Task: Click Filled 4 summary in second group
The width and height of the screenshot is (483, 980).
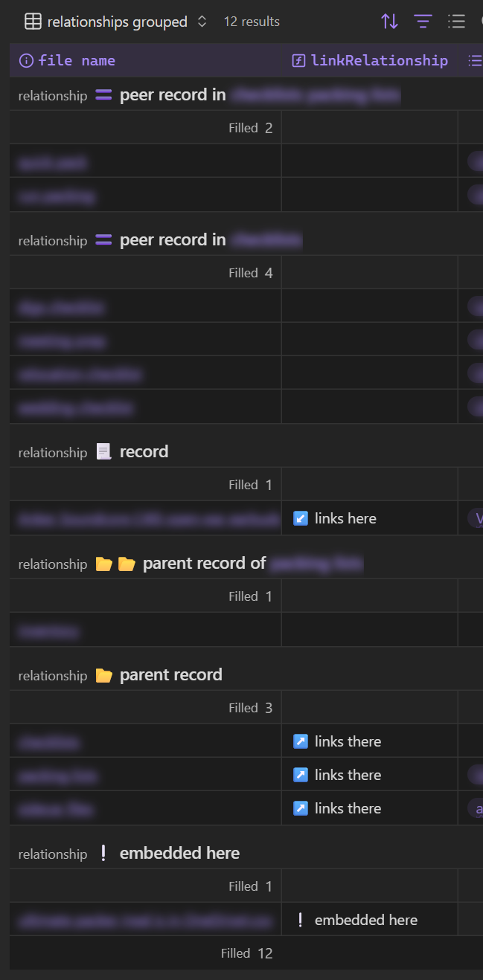Action: [x=251, y=273]
